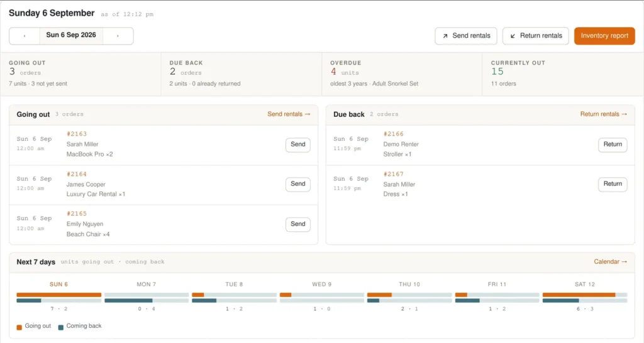Click MON 7 teal coming-back bar
Viewport: 644px width, 343px height.
pyautogui.click(x=128, y=301)
